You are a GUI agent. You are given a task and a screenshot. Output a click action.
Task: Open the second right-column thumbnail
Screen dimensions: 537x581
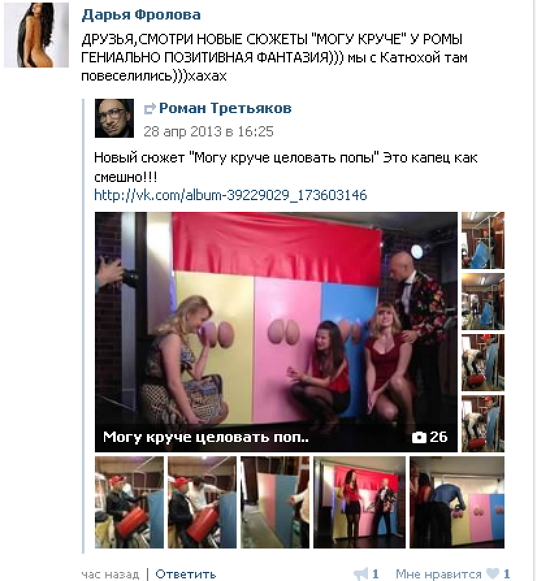coord(483,302)
